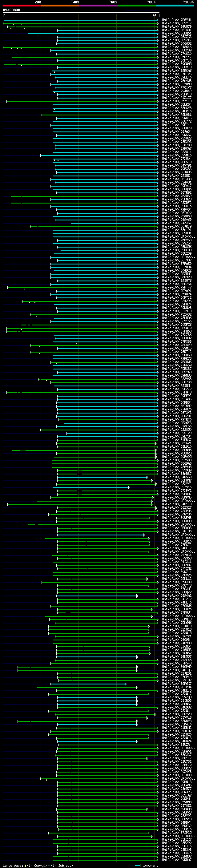Click the green alignment bar for UniRef100_C5Y1E9
This screenshot has height=868, width=197.
tap(82, 101)
